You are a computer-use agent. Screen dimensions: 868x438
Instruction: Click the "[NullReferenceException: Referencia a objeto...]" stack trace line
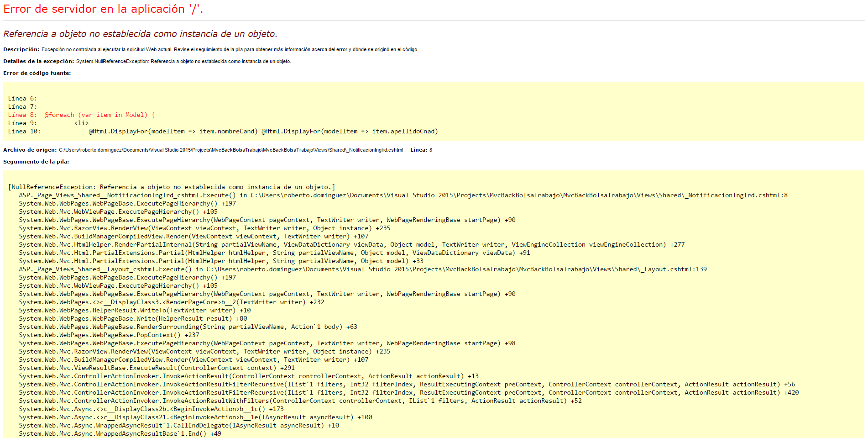click(172, 187)
